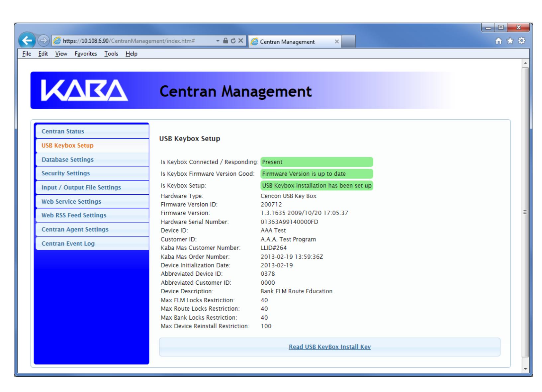Click the scrollbar up arrow
This screenshot has height=392, width=542.
[x=525, y=63]
